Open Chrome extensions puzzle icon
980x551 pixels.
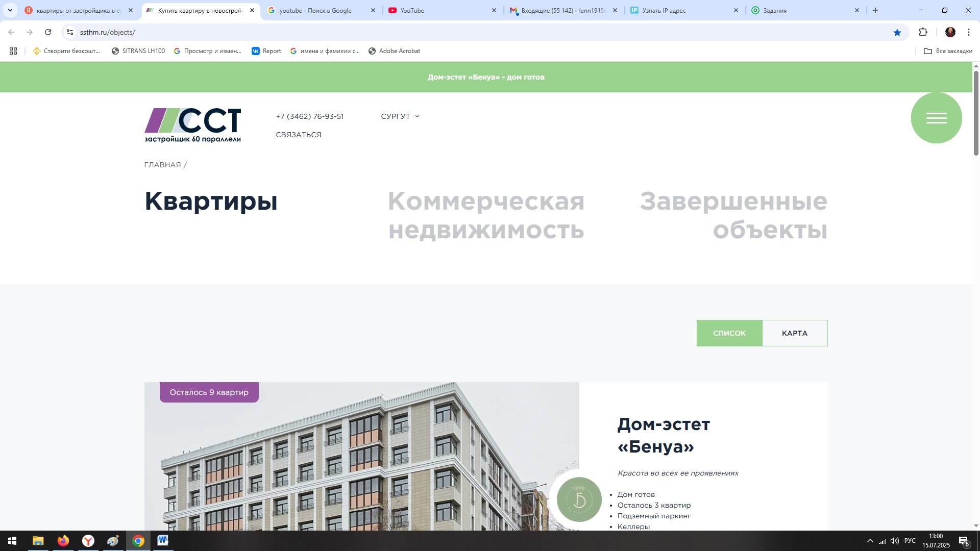click(923, 32)
